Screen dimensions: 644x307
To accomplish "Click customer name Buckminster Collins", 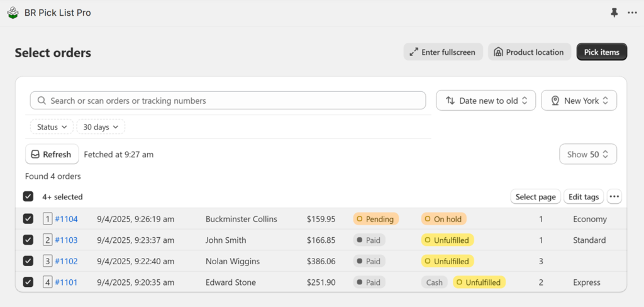I will [241, 219].
